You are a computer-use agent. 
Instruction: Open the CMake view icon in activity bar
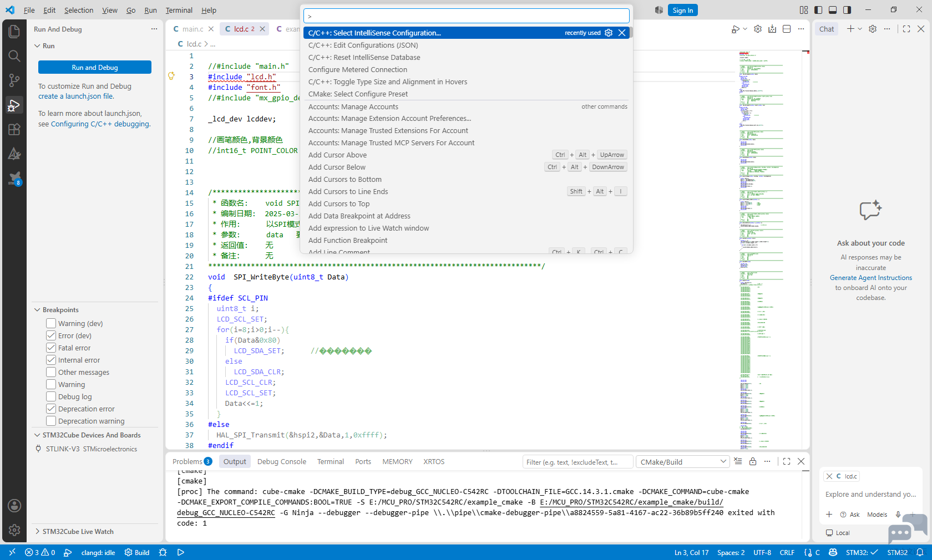[x=14, y=154]
